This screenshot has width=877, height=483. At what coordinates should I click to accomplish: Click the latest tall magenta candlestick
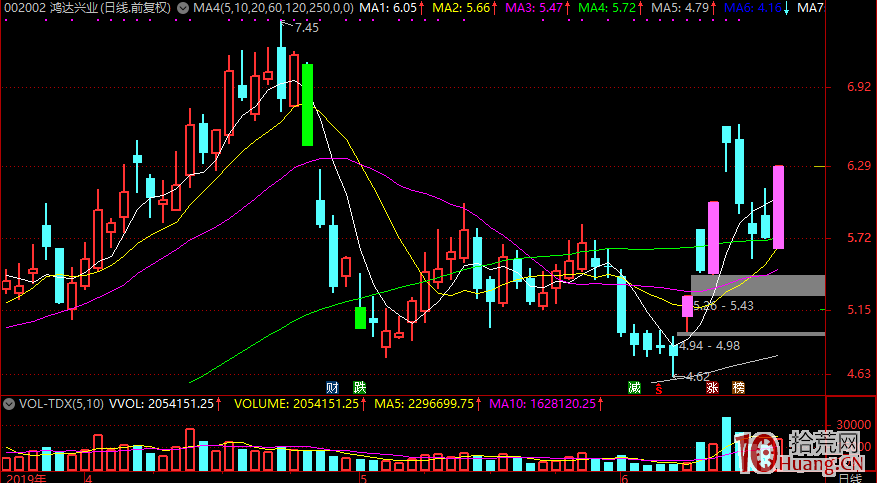(778, 207)
